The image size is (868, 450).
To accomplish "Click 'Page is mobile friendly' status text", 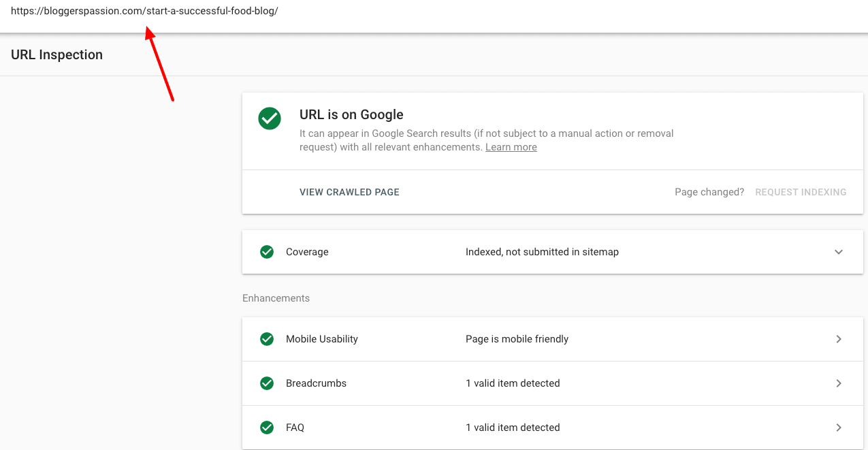I will (517, 339).
